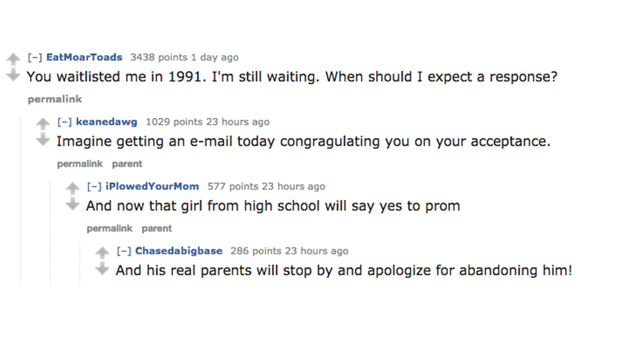644x338 pixels.
Task: Go to parent of keanedawg's comment
Action: tap(127, 164)
